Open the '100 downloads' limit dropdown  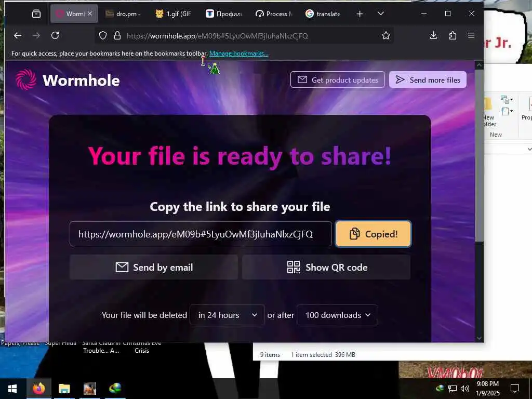click(x=337, y=315)
